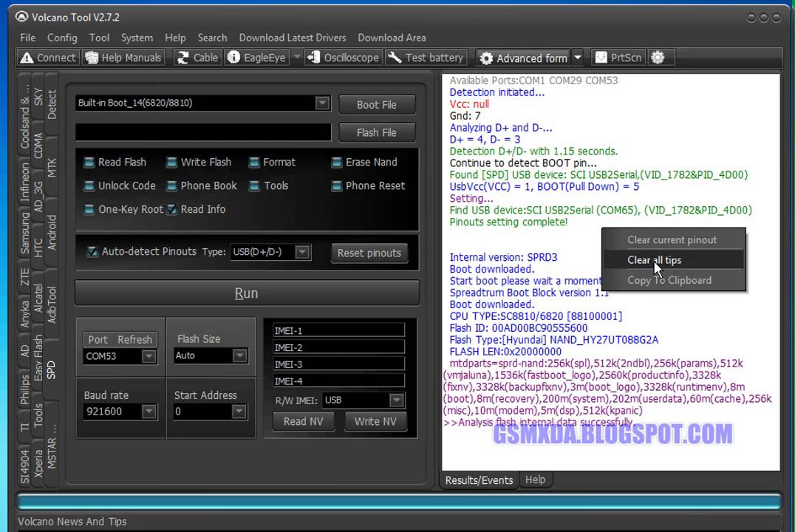Open the Start Address dropdown
The width and height of the screenshot is (795, 532).
tap(239, 412)
